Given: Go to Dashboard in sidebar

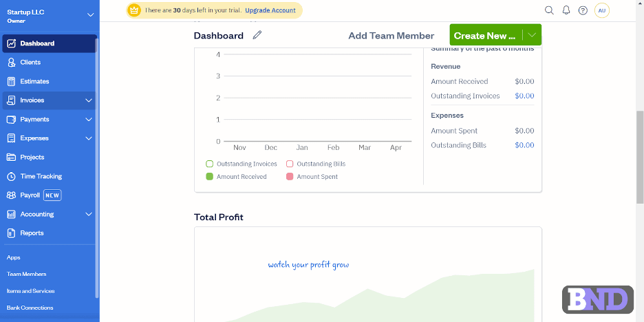Looking at the screenshot, I should 50,43.
